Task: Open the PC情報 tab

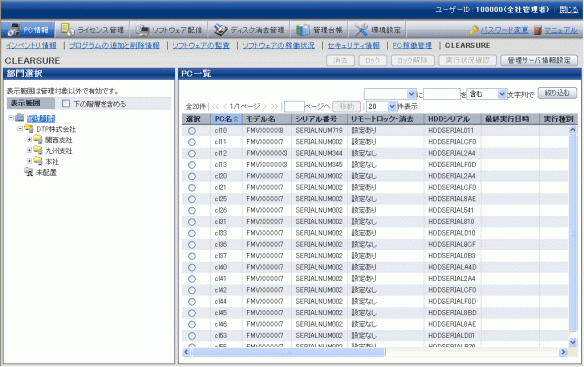Action: tap(28, 30)
